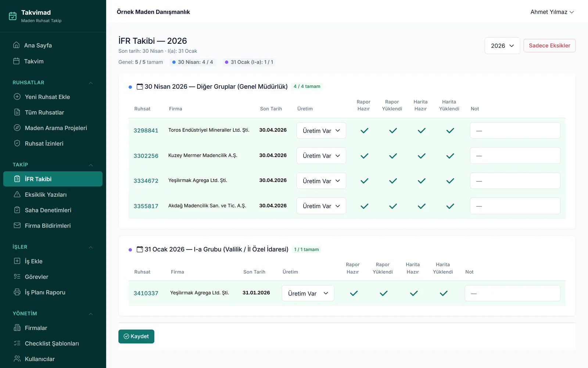Image resolution: width=588 pixels, height=368 pixels.
Task: Click the Kullanıcılar people icon
Action: 17,358
